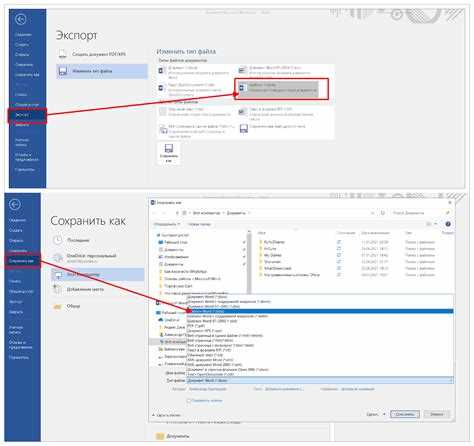Pick the Текст OpenDocument (*.odt) tile
Image resolution: width=474 pixels, height=446 pixels.
click(x=196, y=89)
